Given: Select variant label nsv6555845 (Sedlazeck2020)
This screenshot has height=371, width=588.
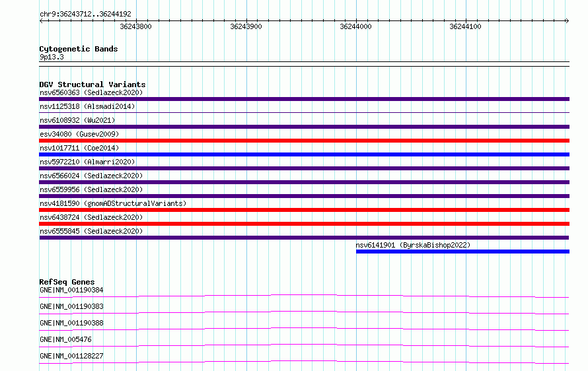Looking at the screenshot, I should [91, 231].
